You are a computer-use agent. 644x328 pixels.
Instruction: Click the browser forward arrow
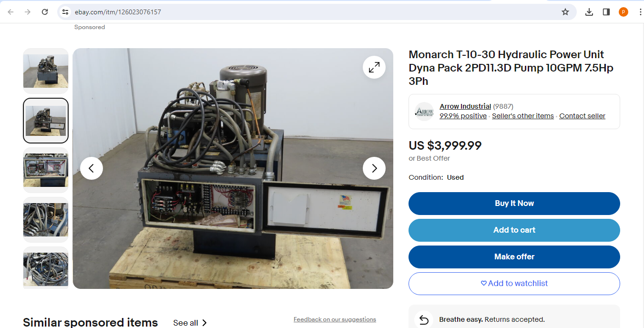click(28, 12)
